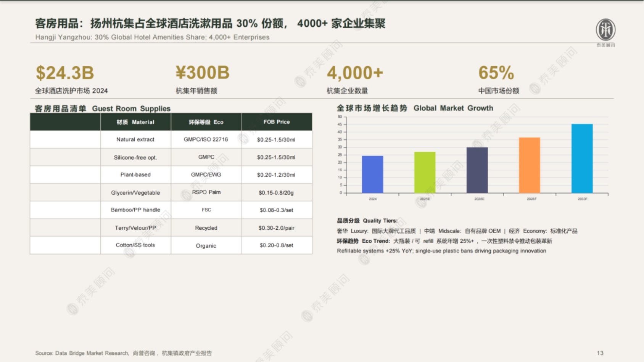The image size is (644, 362).
Task: Click the 'GMPC/ISO 22716' eco cell
Action: click(206, 139)
